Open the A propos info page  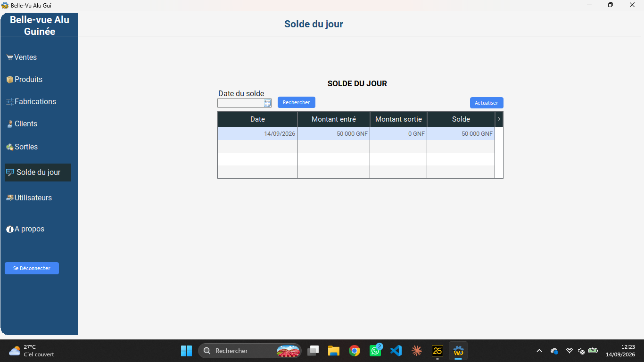click(x=25, y=229)
